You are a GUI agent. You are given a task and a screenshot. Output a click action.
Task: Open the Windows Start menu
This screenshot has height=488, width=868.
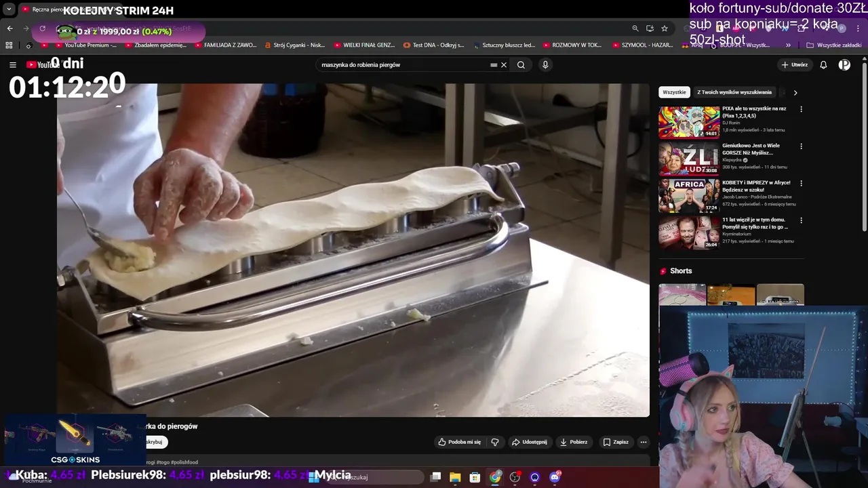click(x=314, y=477)
